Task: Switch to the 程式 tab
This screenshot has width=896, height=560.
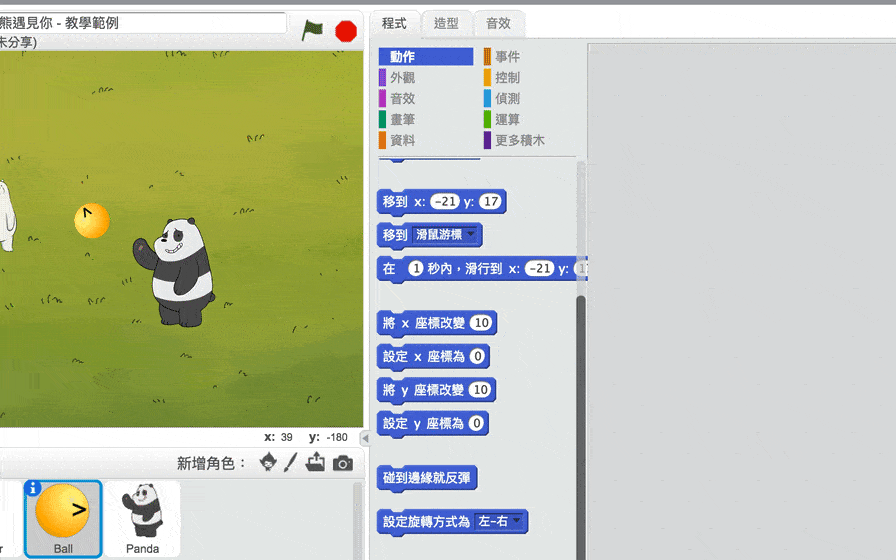Action: point(394,23)
